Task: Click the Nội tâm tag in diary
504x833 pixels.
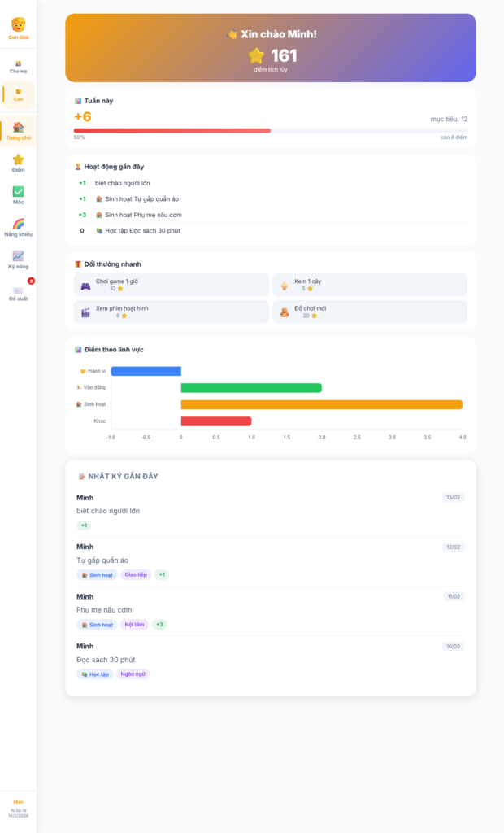Action: pyautogui.click(x=132, y=625)
